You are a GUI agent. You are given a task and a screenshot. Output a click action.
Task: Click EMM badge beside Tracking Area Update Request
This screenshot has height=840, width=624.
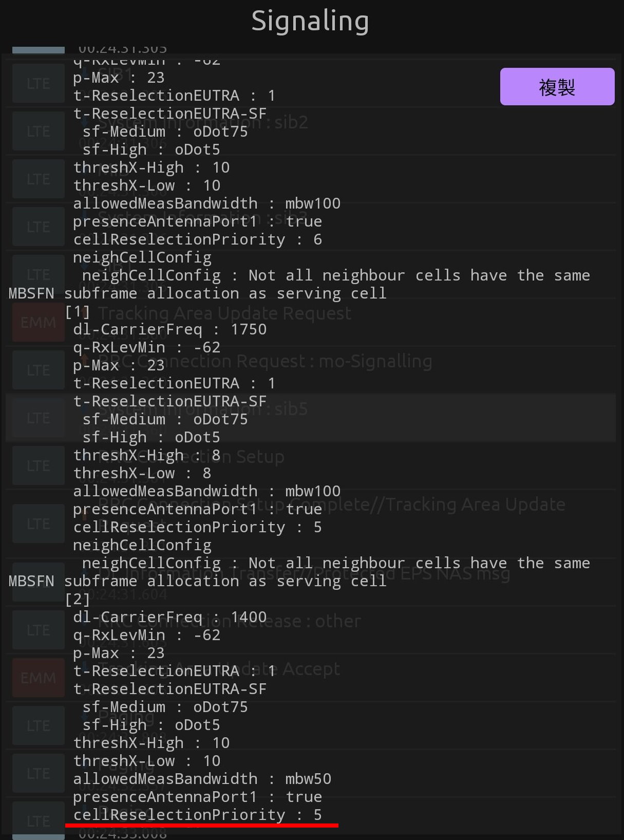pyautogui.click(x=38, y=322)
